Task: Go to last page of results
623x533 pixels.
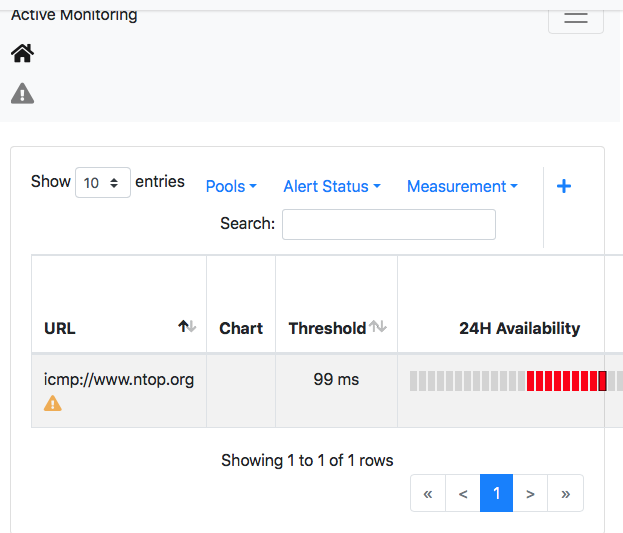Action: (x=565, y=493)
